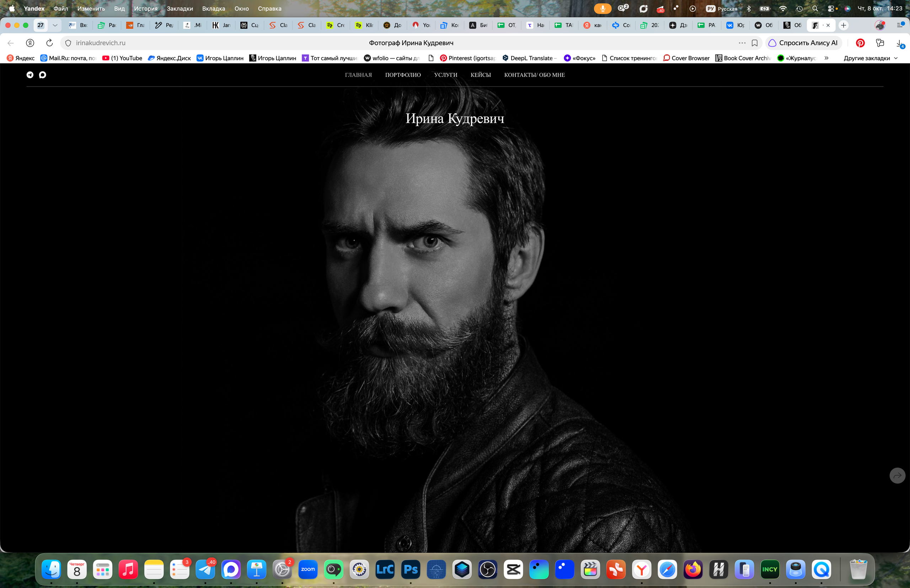
Task: Open the extensions icon next to Pinterest
Action: (880, 43)
